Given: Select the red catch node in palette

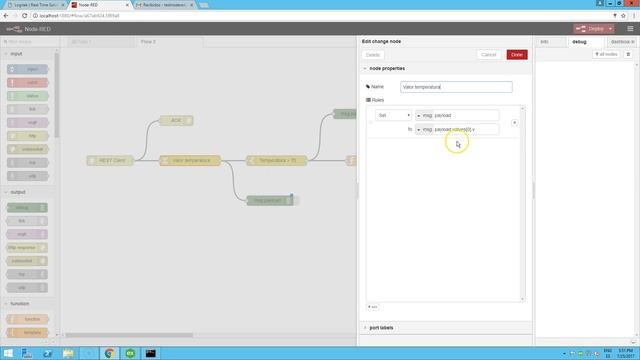Looking at the screenshot, I should [x=28, y=82].
